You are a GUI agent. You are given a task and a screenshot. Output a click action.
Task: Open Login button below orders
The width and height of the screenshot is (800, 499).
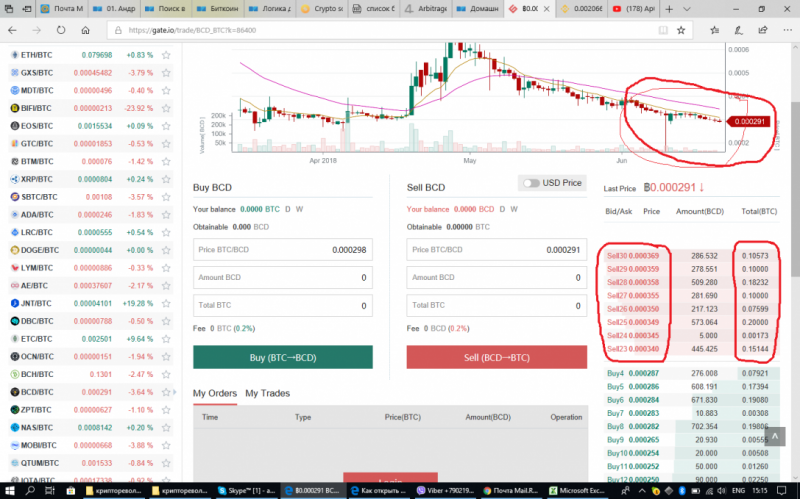tap(390, 478)
